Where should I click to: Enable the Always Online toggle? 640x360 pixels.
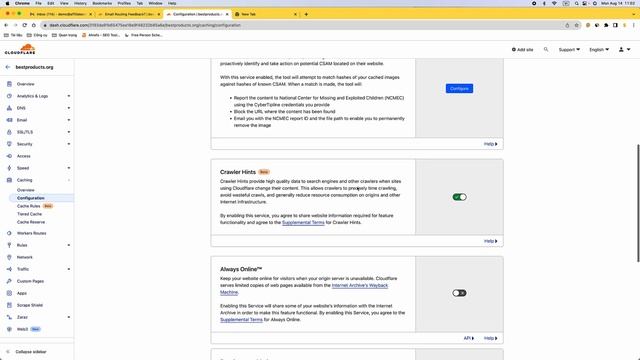tap(459, 293)
